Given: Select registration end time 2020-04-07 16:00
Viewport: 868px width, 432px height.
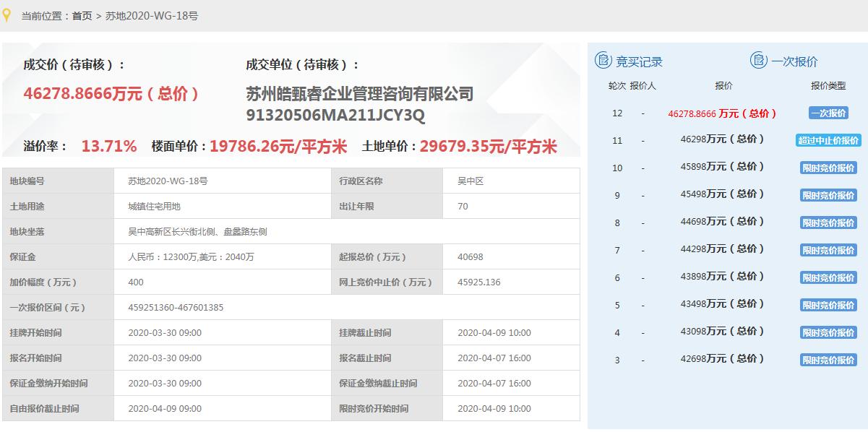Looking at the screenshot, I should (x=494, y=358).
